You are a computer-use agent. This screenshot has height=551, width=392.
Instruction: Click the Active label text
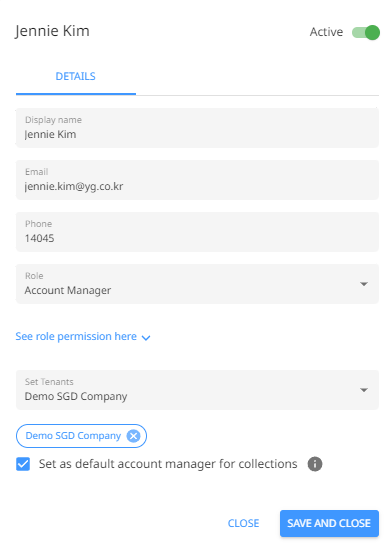[326, 32]
